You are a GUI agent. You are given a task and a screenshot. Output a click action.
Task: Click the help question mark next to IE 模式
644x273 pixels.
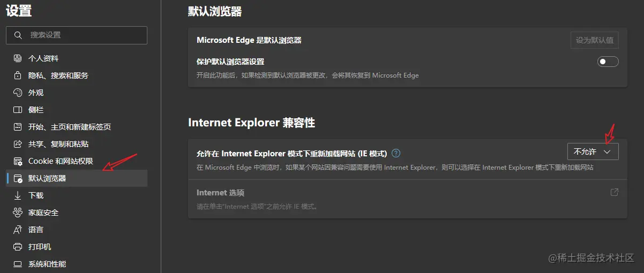click(396, 153)
